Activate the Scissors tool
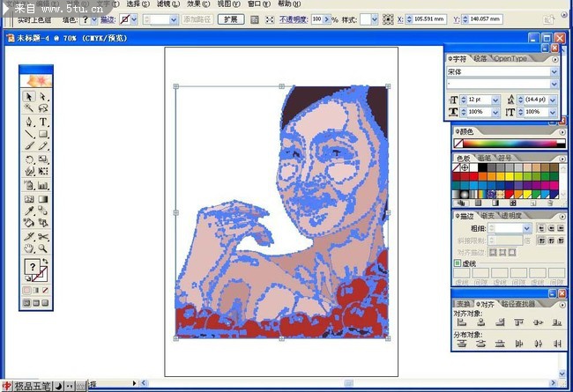The image size is (573, 392). click(x=43, y=236)
